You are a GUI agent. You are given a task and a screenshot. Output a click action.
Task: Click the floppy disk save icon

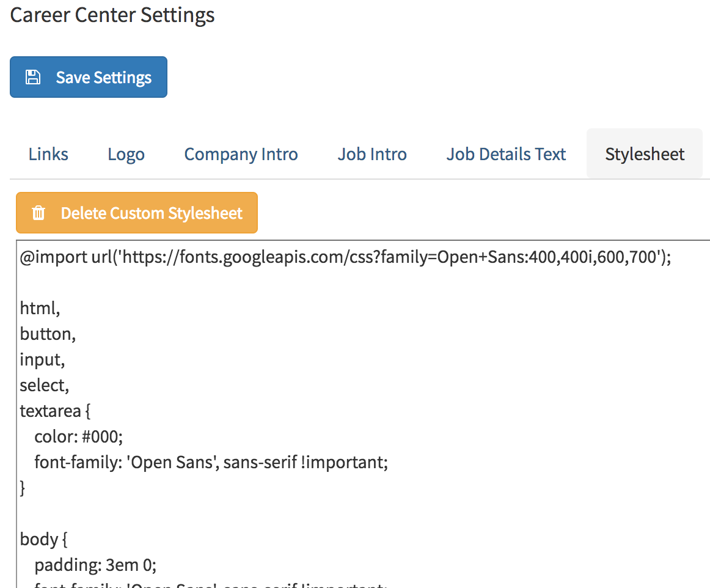click(x=32, y=78)
